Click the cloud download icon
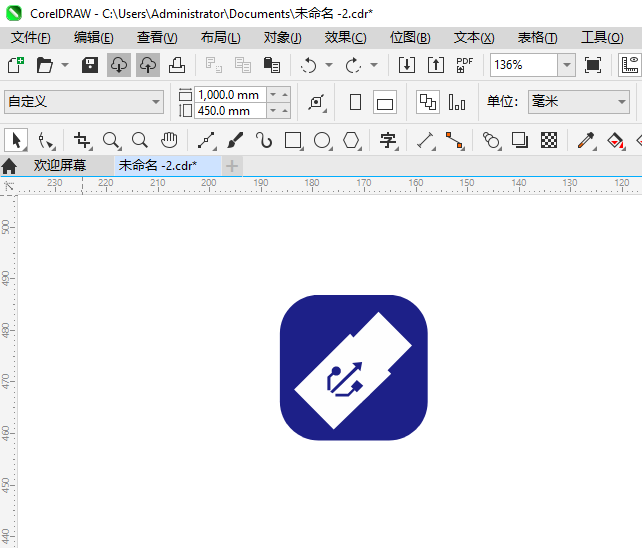This screenshot has width=642, height=548. (x=119, y=65)
